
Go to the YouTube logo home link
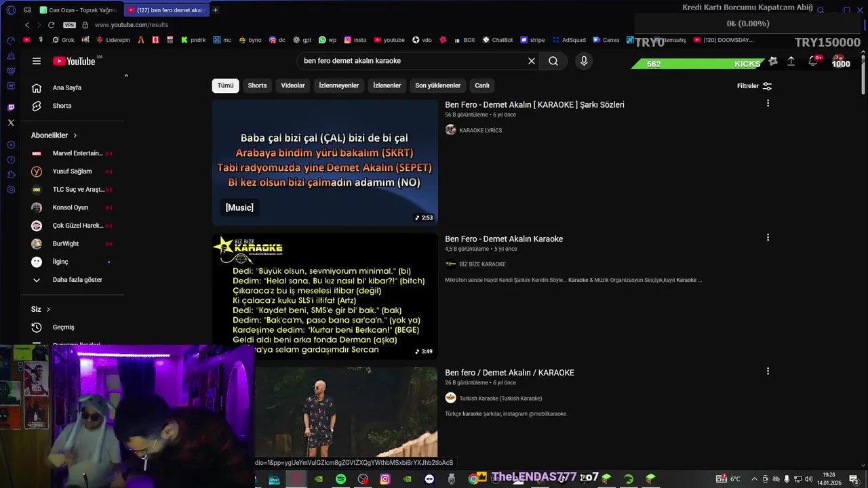[x=74, y=61]
